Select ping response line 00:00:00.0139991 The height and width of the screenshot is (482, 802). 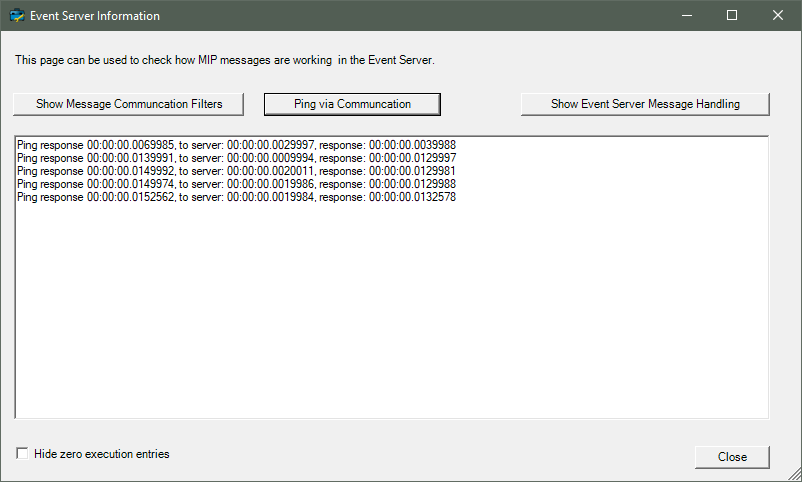(236, 158)
